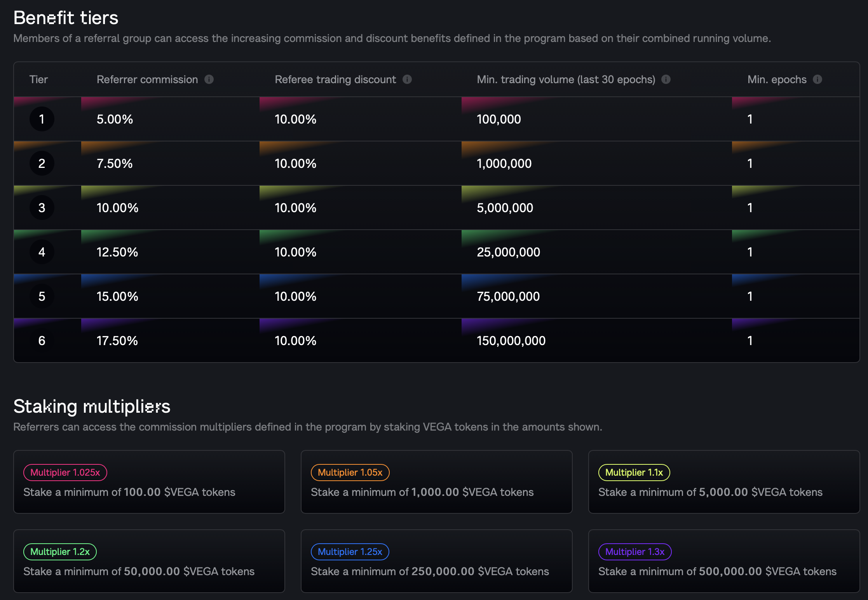The width and height of the screenshot is (868, 600).
Task: Click tier 6 referee discount 10.00%
Action: pyautogui.click(x=296, y=340)
